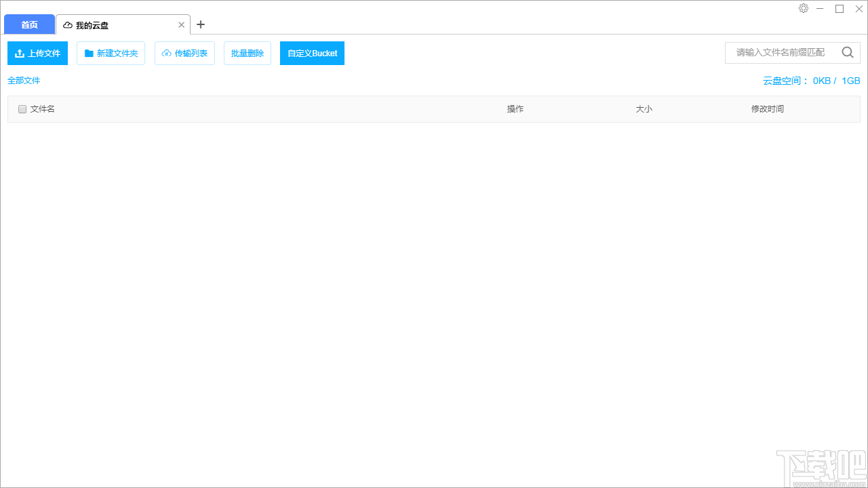Image resolution: width=868 pixels, height=488 pixels.
Task: Open 自定义Bucket settings
Action: tap(312, 54)
